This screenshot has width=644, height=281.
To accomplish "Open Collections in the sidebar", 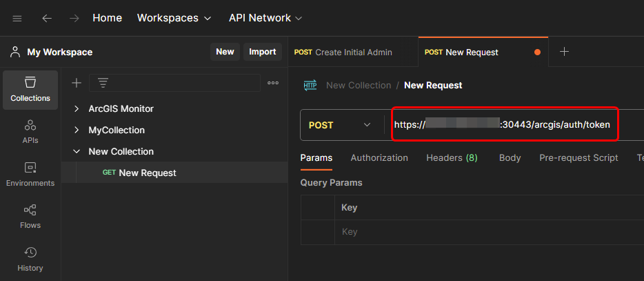I will pos(30,90).
